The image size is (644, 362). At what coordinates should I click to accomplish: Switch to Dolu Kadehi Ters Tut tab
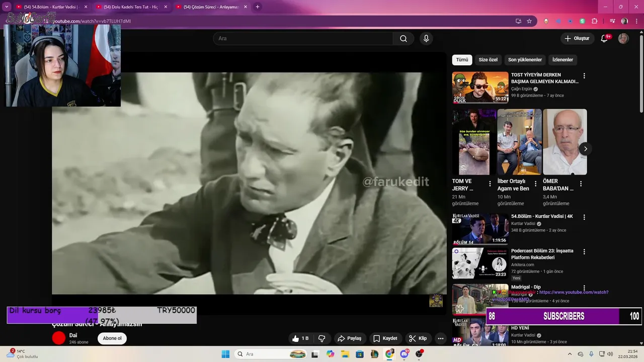tap(130, 7)
